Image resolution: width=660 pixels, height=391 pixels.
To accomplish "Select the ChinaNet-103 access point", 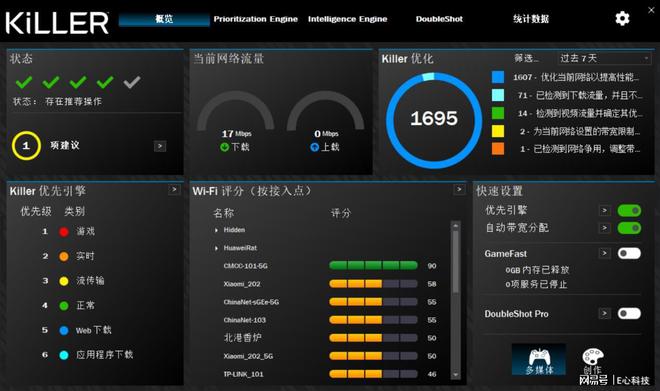I will (245, 320).
